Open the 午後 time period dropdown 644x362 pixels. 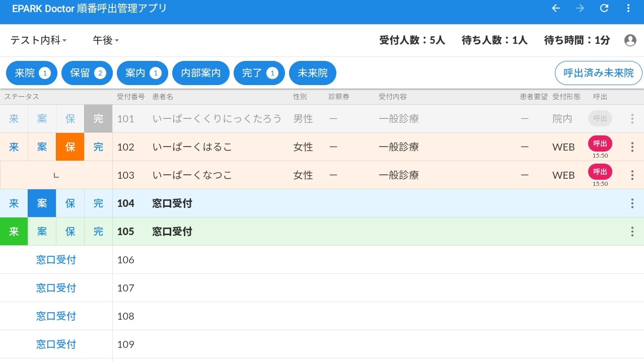coord(106,40)
